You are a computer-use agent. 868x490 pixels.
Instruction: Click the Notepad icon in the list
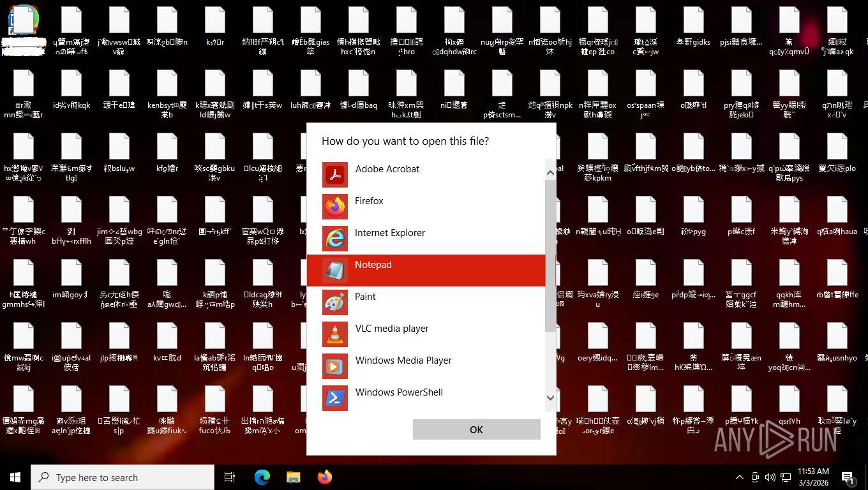point(335,270)
